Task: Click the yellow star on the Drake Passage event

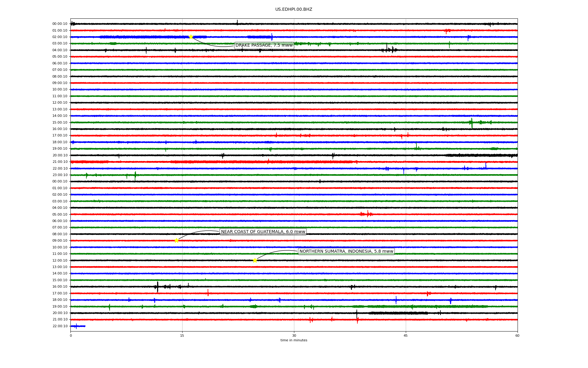Action: pyautogui.click(x=191, y=37)
